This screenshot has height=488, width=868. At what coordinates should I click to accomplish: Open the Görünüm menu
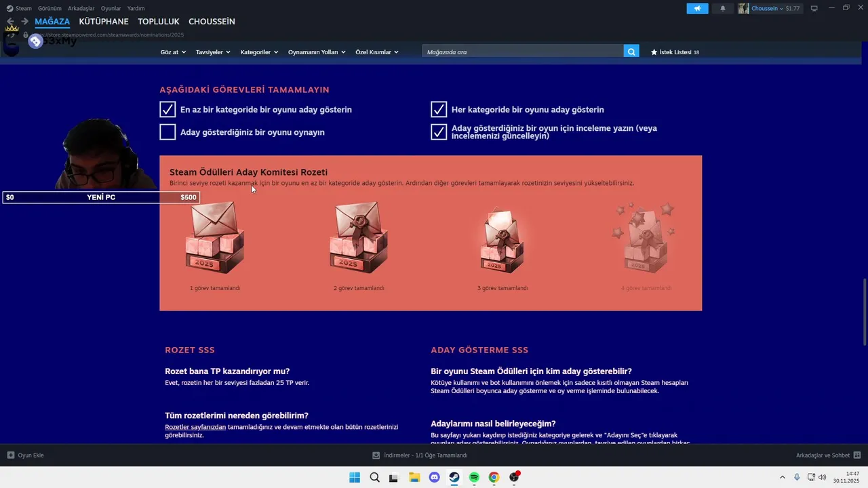pyautogui.click(x=50, y=8)
